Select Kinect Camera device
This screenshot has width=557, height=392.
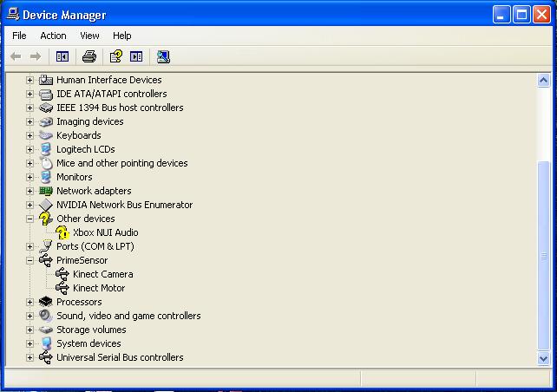[x=103, y=274]
